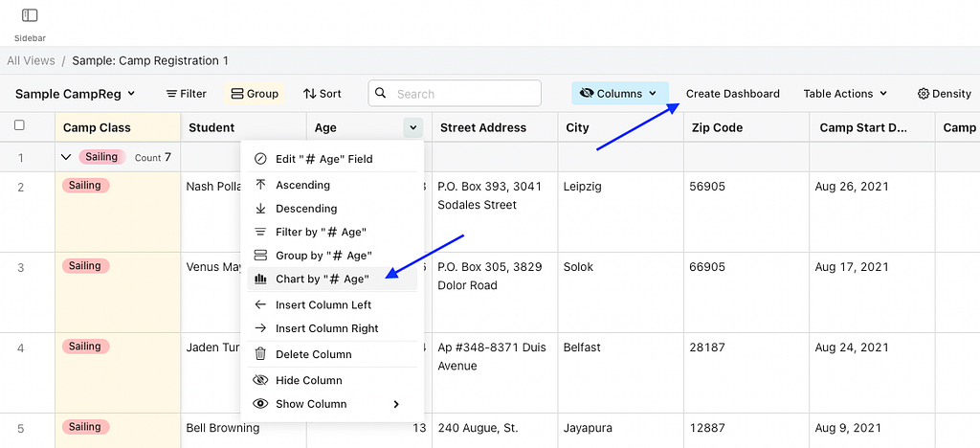Click the Camp Start D... column header
The image size is (980, 448).
point(873,127)
